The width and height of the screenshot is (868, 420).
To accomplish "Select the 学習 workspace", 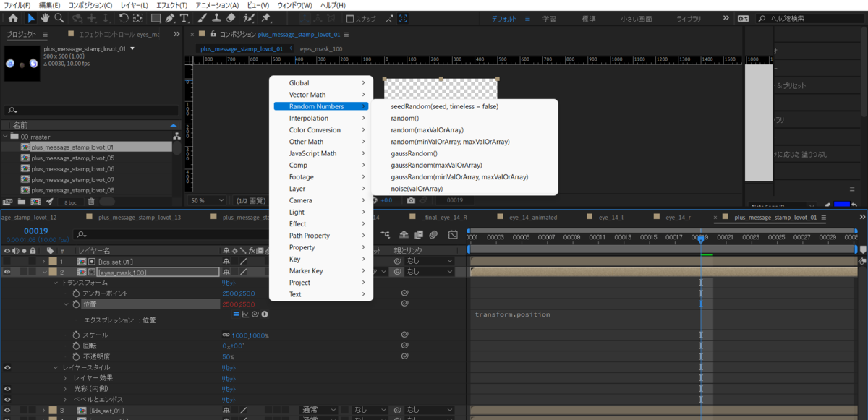I will (x=550, y=18).
